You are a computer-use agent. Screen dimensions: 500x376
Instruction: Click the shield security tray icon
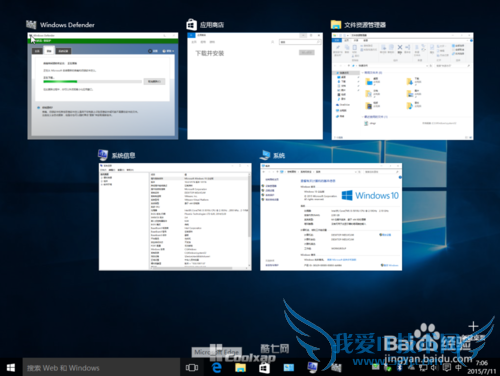tap(388, 368)
